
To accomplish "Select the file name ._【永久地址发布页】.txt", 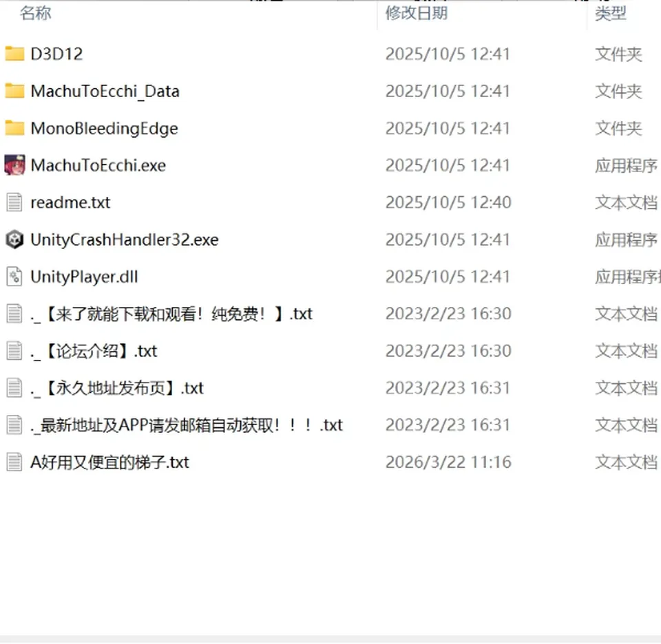I will tap(117, 388).
